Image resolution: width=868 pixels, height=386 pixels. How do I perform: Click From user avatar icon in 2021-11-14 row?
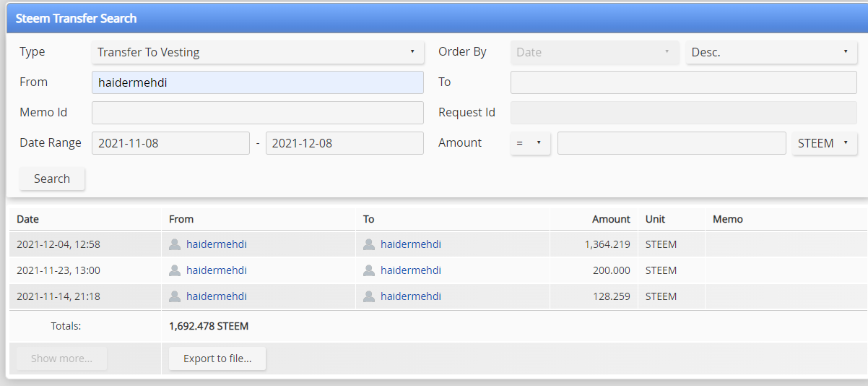(175, 296)
